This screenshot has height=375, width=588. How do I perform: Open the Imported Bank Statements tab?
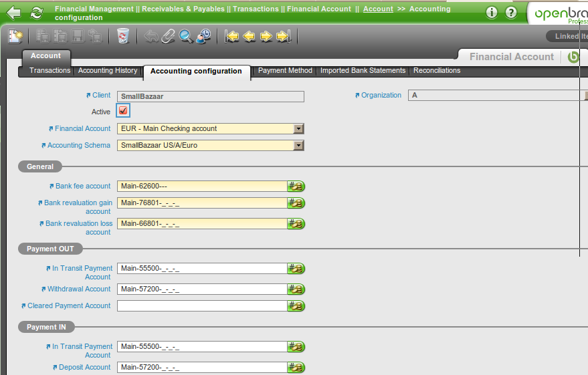point(363,71)
